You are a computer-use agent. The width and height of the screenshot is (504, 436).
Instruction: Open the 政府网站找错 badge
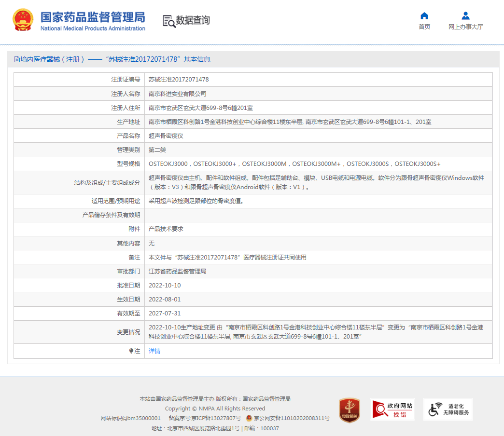coord(392,409)
